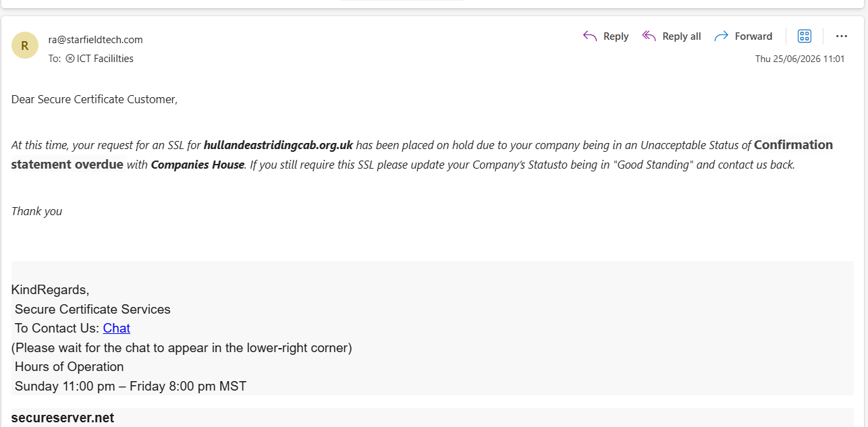Click the bold Companies House text
868x427 pixels.
point(197,165)
